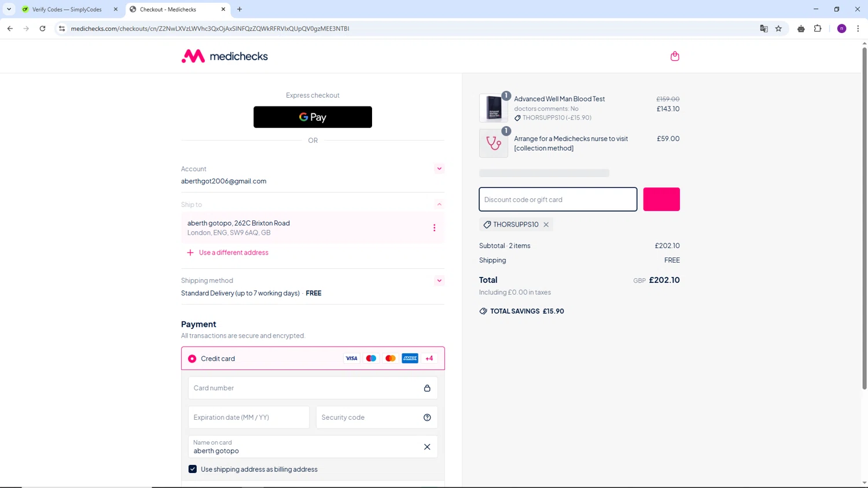This screenshot has height=488, width=868.
Task: Click the page vertical scrollbar
Action: [x=865, y=217]
